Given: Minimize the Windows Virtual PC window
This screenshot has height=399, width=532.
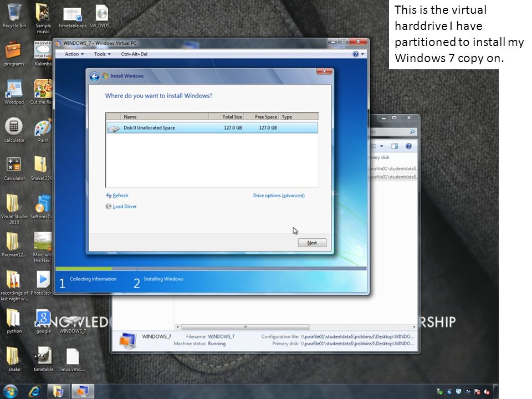Looking at the screenshot, I should point(333,42).
